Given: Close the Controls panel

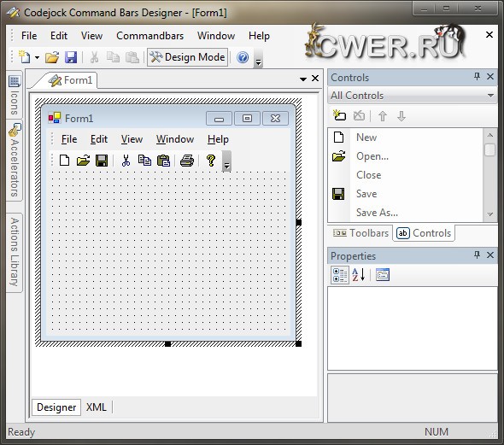Looking at the screenshot, I should tap(490, 77).
